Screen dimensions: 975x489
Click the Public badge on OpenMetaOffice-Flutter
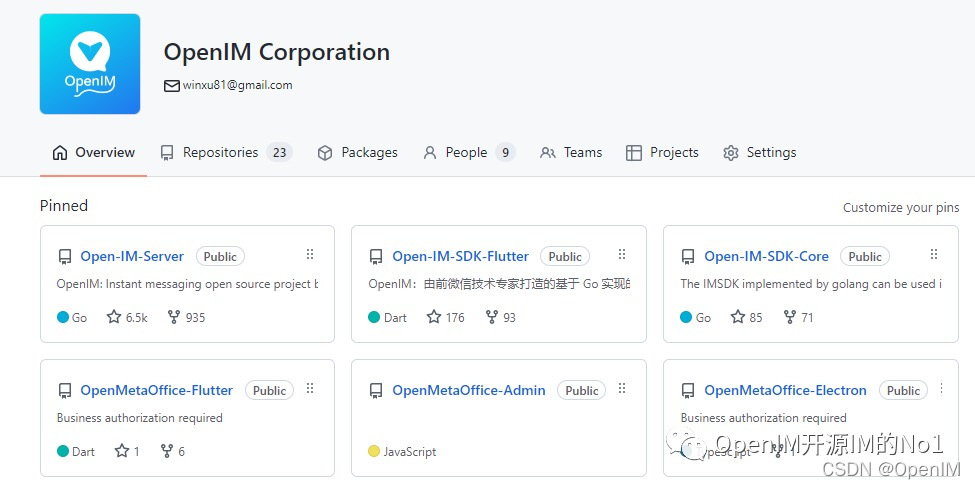pyautogui.click(x=269, y=391)
